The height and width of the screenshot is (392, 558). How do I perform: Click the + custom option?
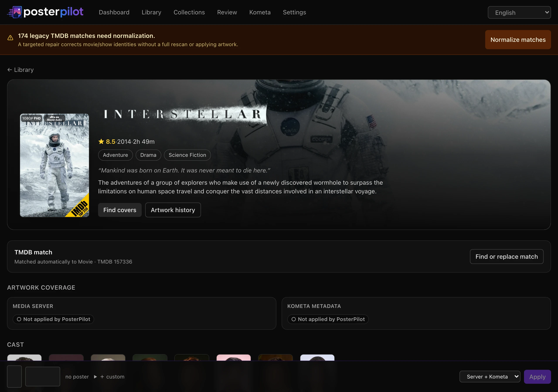(x=112, y=377)
